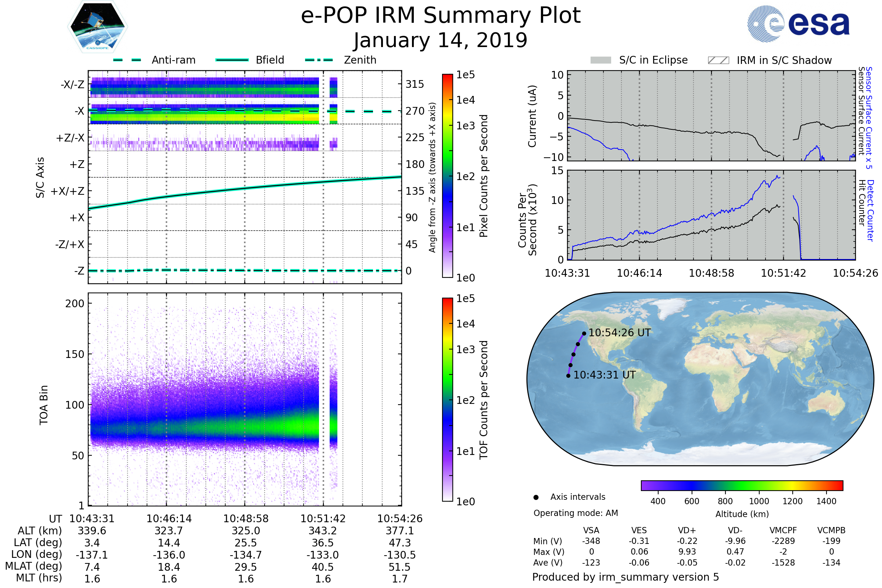This screenshot has width=882, height=588.
Task: Click the VMCPF column header in voltage table
Action: [783, 530]
